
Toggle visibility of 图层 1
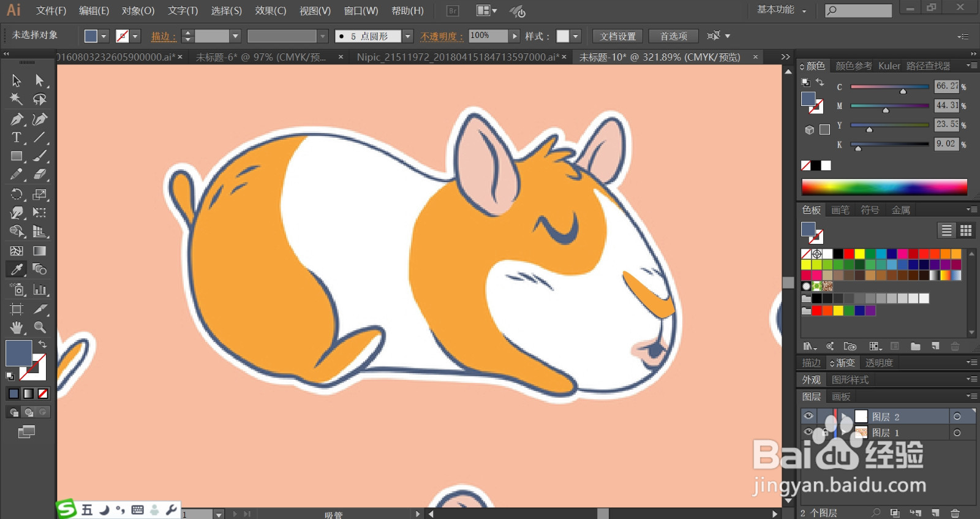point(809,433)
